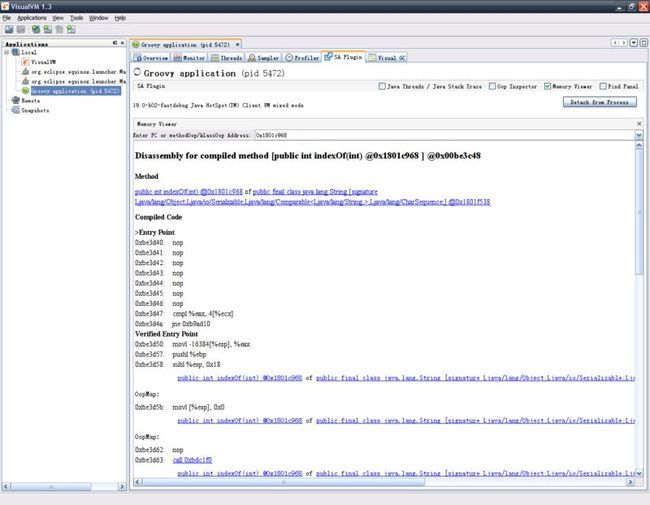Click the scroll documents right arrow icon
The image size is (650, 505).
[x=623, y=43]
